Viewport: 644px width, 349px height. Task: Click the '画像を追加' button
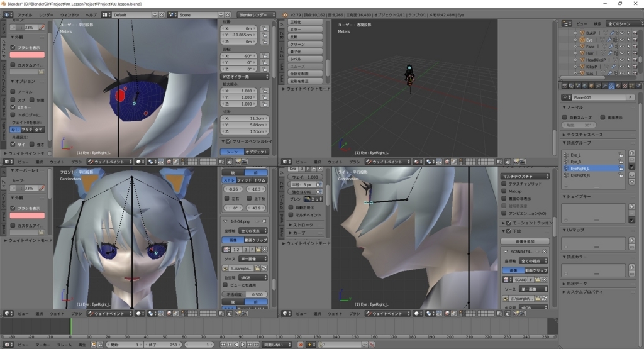[525, 241]
